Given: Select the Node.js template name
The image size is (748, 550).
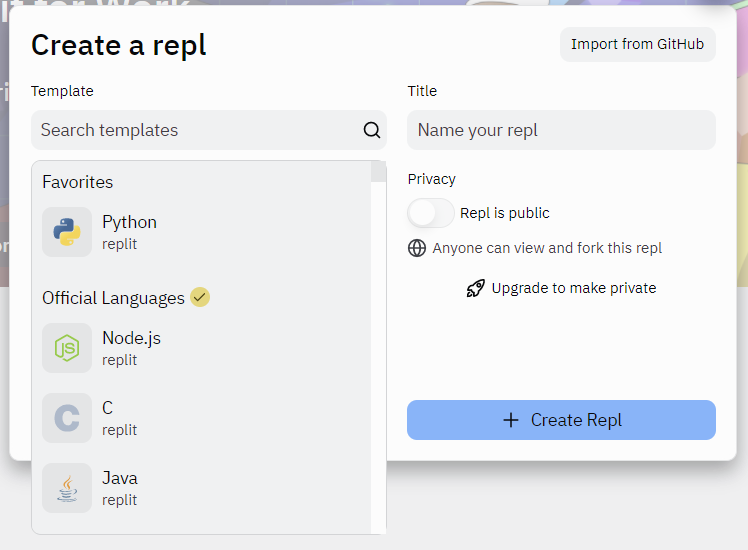Looking at the screenshot, I should [x=131, y=338].
